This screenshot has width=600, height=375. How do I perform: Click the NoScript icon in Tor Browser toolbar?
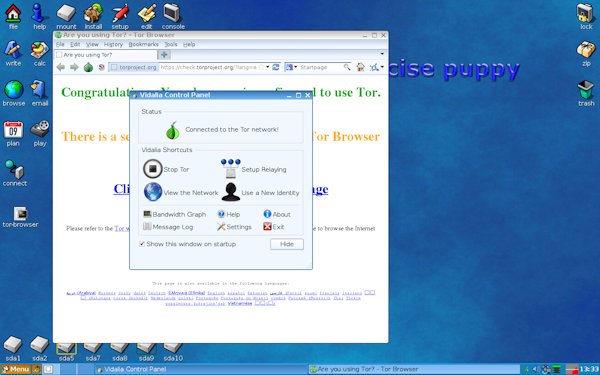click(101, 67)
